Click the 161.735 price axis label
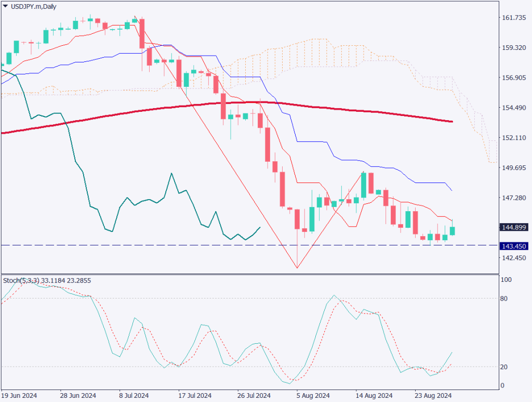Screen dimensions: 532x402 click(514, 18)
